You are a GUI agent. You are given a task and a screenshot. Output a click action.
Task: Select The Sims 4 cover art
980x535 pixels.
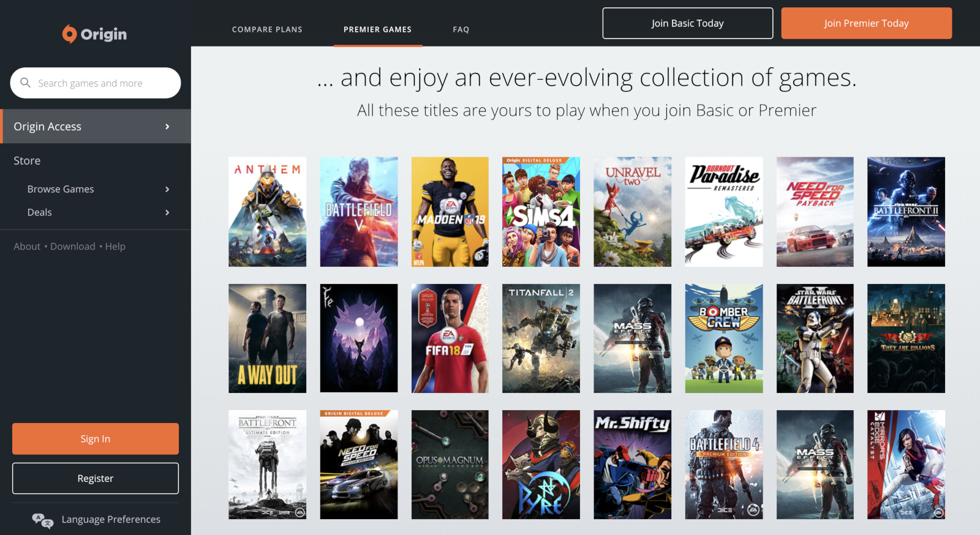click(541, 212)
